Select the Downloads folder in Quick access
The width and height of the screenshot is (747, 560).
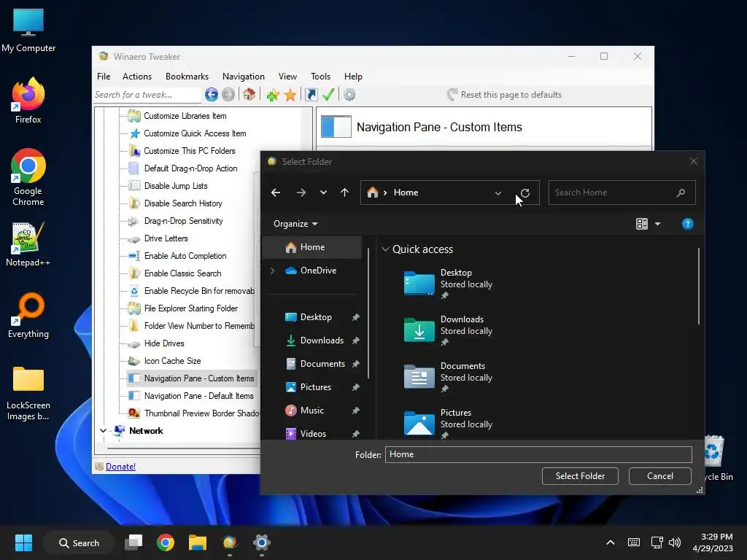pos(449,330)
